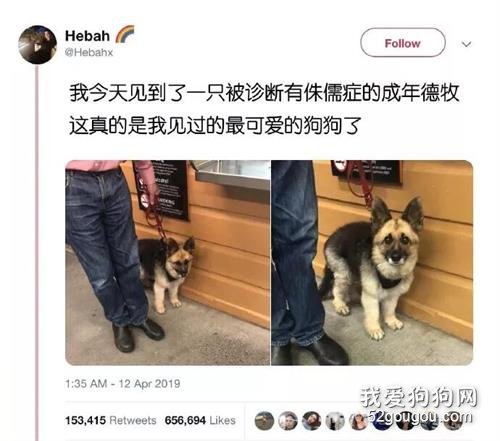
Task: View the 656,694 Likes list
Action: (200, 420)
